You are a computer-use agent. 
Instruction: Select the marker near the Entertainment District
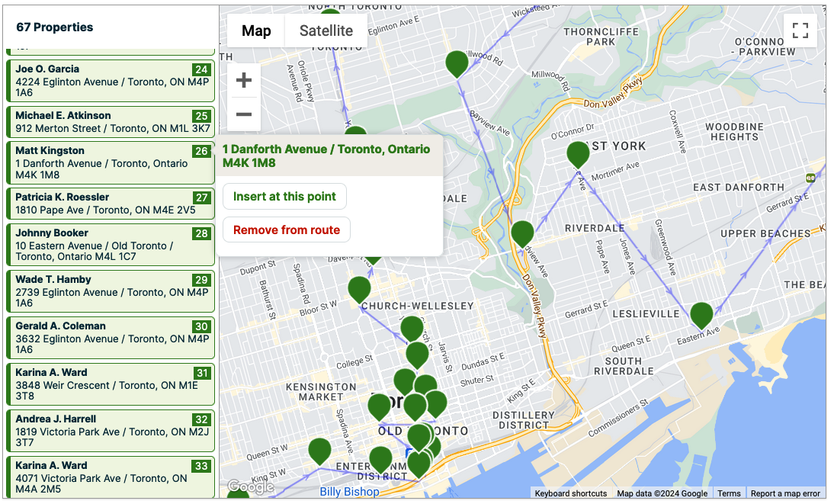click(x=379, y=460)
